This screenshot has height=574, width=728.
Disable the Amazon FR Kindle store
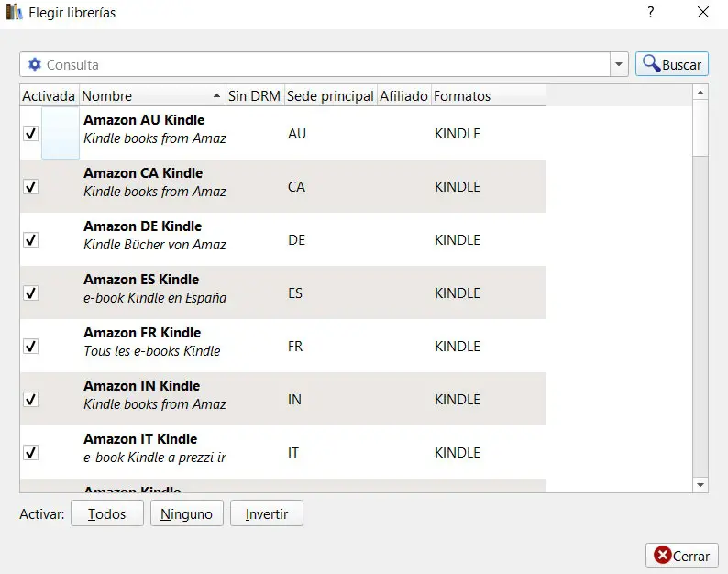pos(30,347)
